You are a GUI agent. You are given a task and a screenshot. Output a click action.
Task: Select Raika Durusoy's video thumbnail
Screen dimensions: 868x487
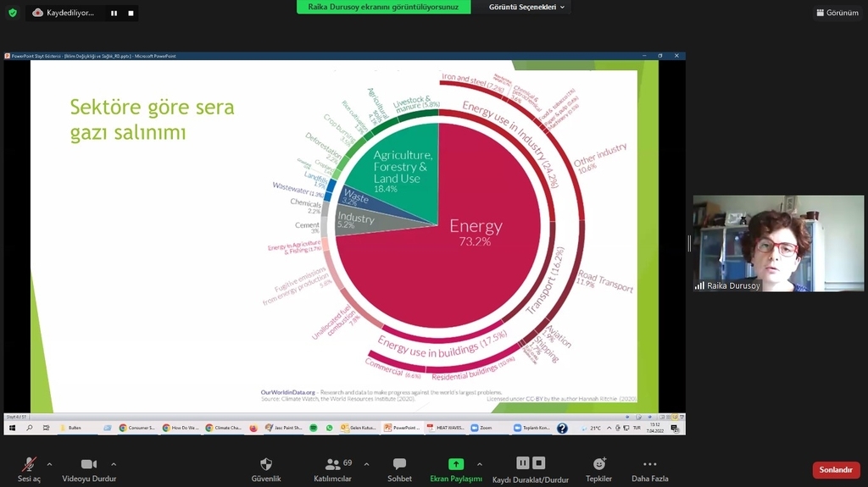(x=778, y=244)
